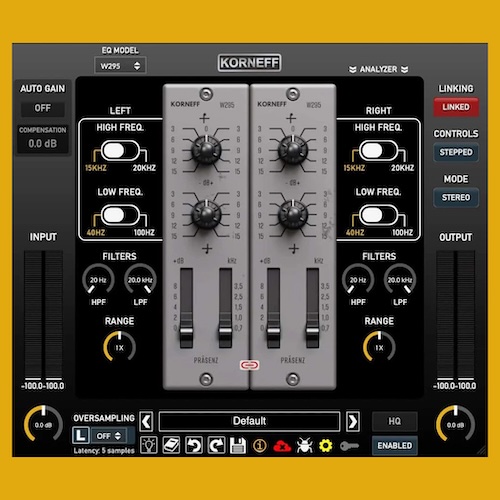Click the L oversampling mode icon
This screenshot has width=500, height=500.
click(81, 435)
